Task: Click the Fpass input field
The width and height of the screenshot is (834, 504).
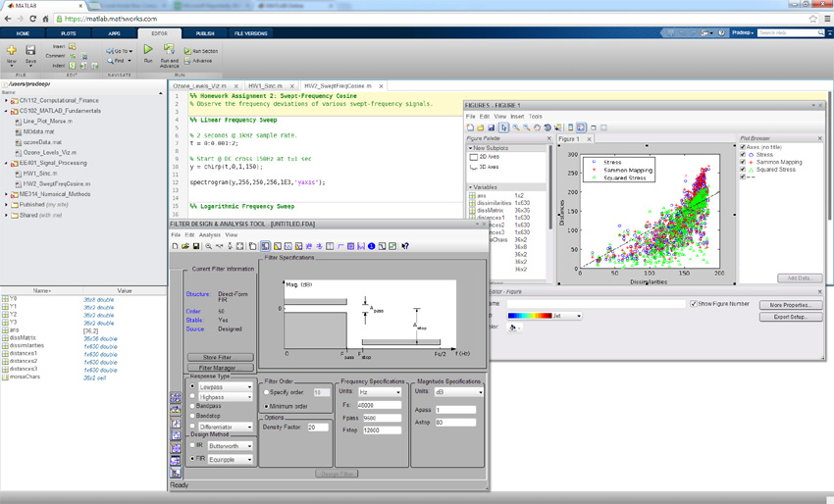Action: [x=381, y=418]
